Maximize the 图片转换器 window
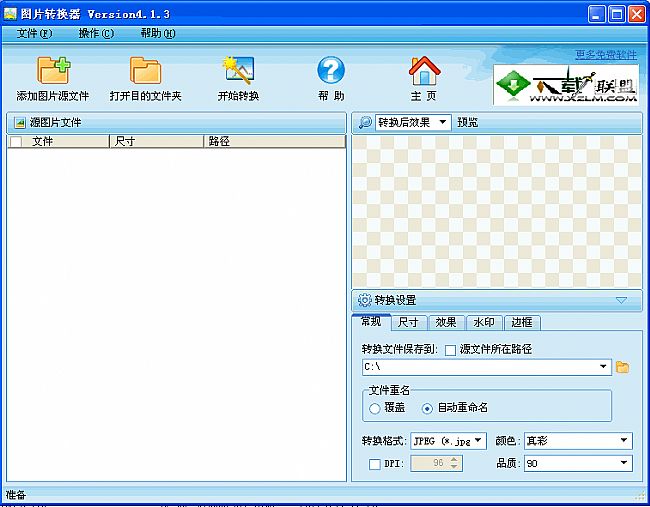The image size is (650, 507). pyautogui.click(x=617, y=15)
